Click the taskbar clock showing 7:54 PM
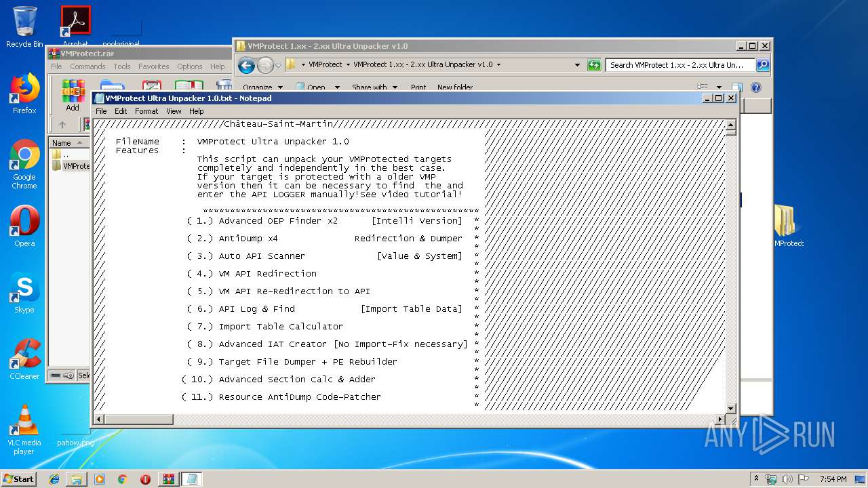Viewport: 868px width, 488px height. [x=833, y=479]
